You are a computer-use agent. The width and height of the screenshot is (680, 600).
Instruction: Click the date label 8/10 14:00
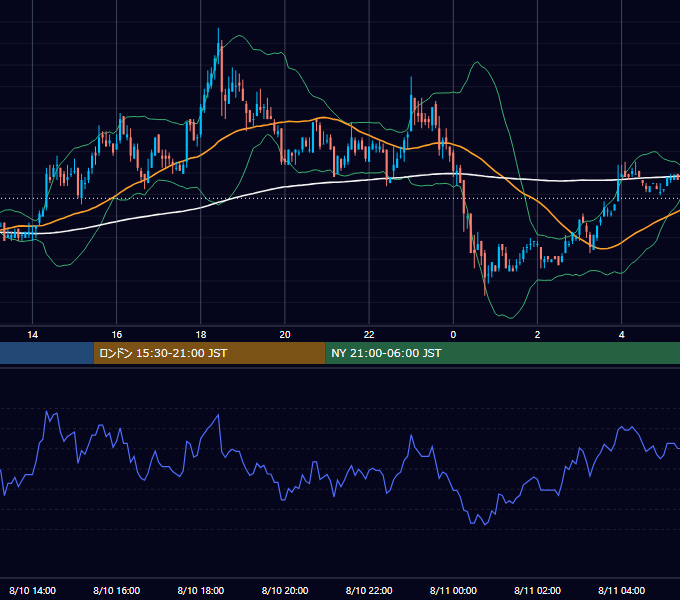[x=33, y=590]
